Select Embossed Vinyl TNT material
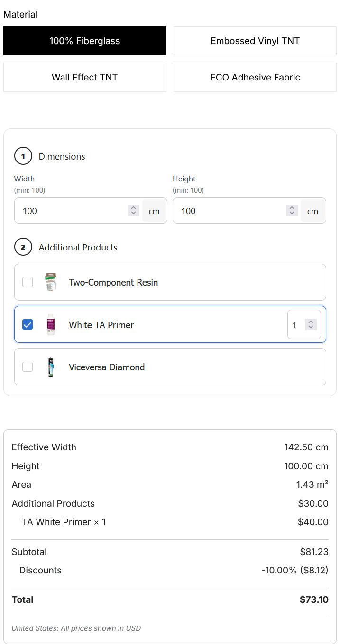The width and height of the screenshot is (340, 644). pyautogui.click(x=255, y=41)
